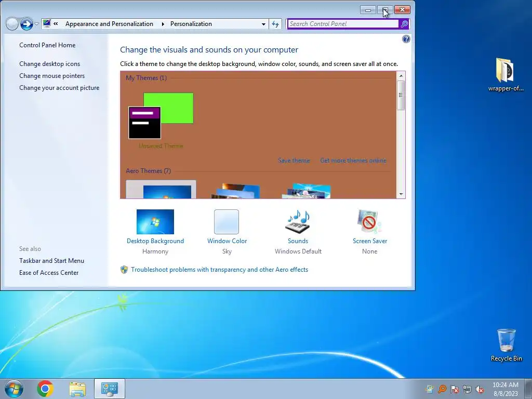The width and height of the screenshot is (532, 399).
Task: Click the Screen Saver text link
Action: tap(370, 241)
